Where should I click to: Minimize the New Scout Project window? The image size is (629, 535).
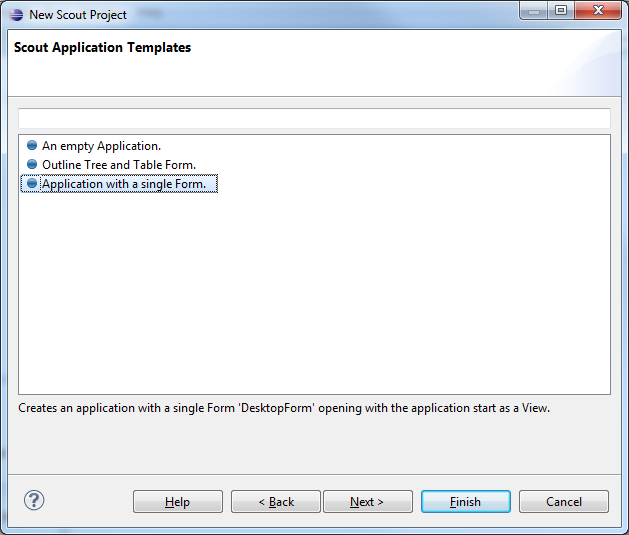[534, 10]
